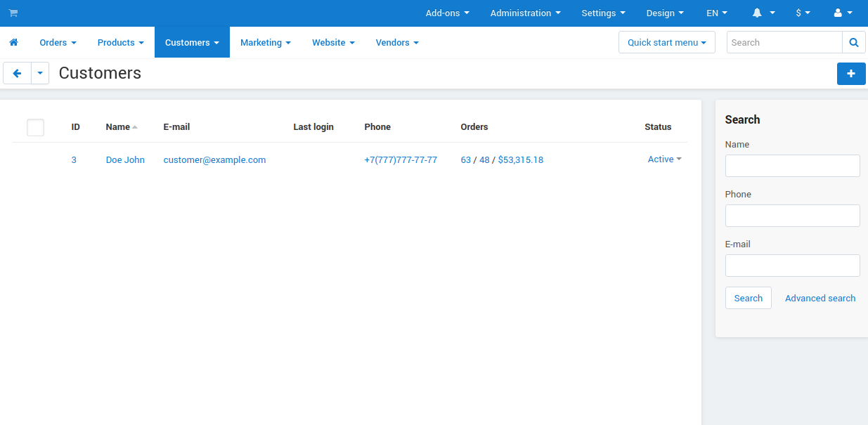Viewport: 868px width, 425px height.
Task: Open the Marketing menu
Action: tap(265, 43)
